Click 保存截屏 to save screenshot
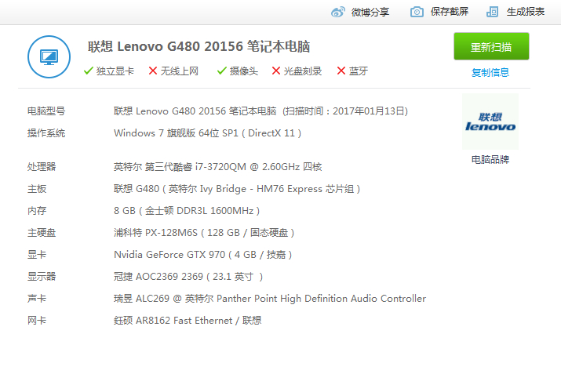 450,12
